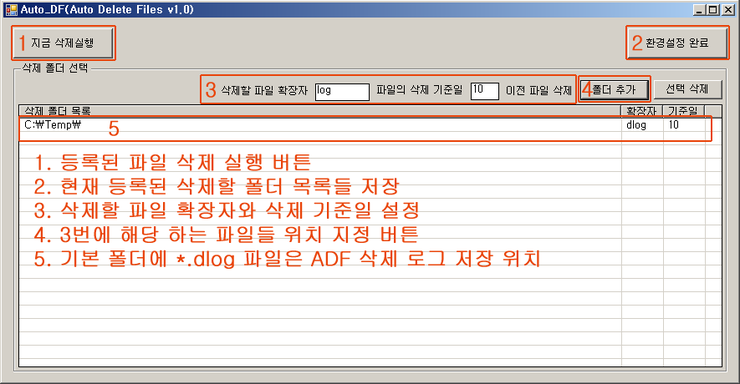Viewport: 740px width, 384px height.
Task: Click the 삭제 폴더 목록 column header
Action: [x=320, y=111]
